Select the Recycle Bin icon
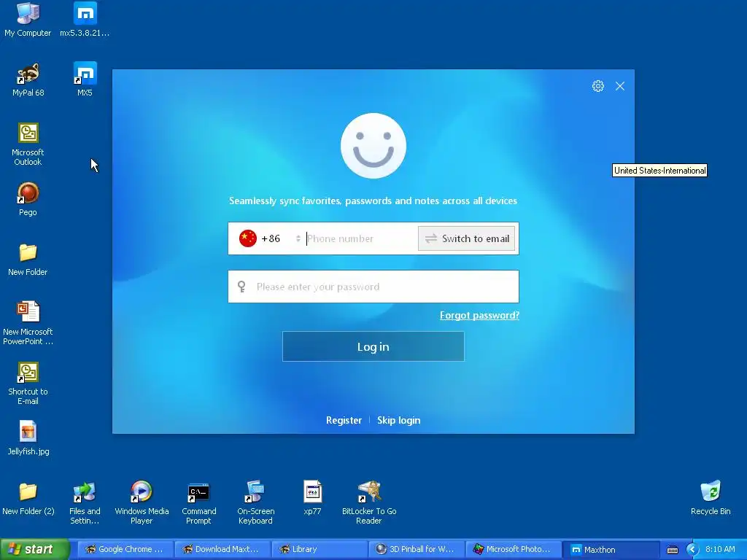The image size is (747, 560). [x=711, y=498]
